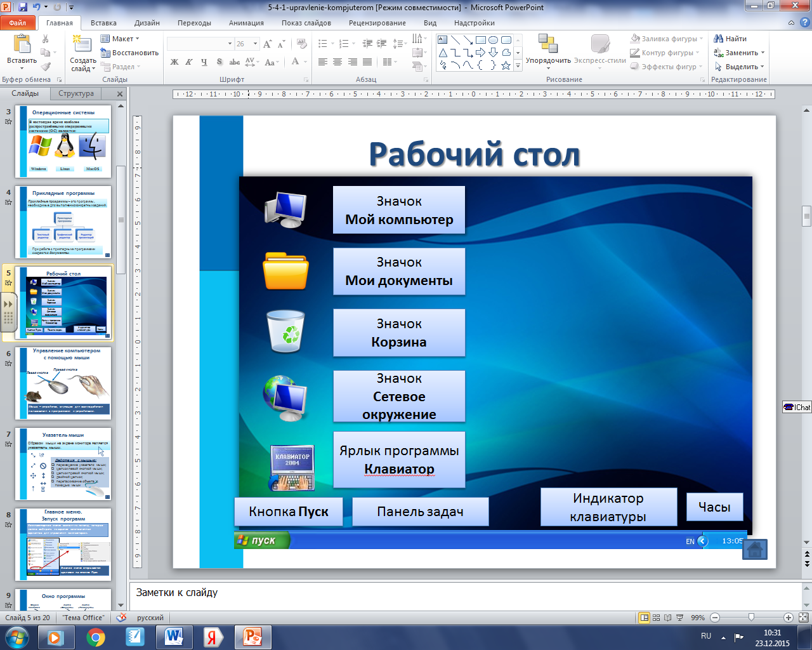Start slideshow view from status bar
The width and height of the screenshot is (812, 650).
tap(679, 617)
